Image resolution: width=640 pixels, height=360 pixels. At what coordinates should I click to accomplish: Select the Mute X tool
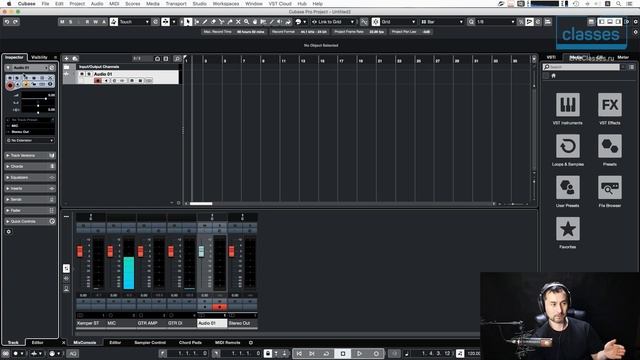[x=238, y=22]
